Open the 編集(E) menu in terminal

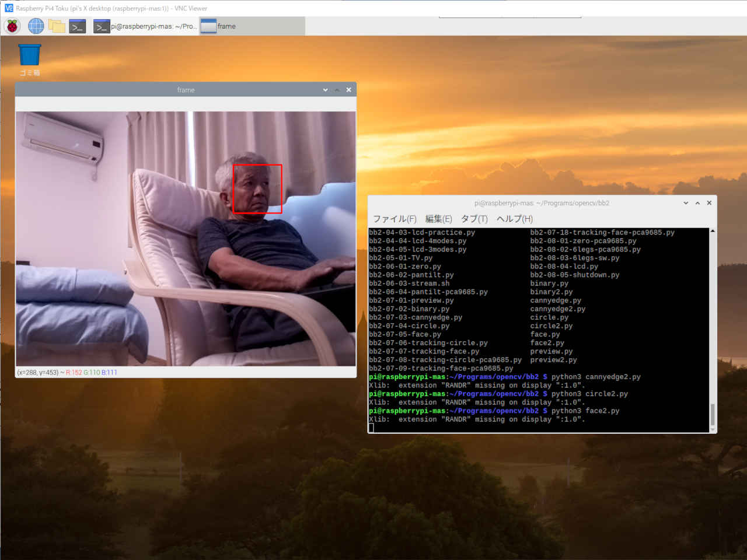(438, 219)
